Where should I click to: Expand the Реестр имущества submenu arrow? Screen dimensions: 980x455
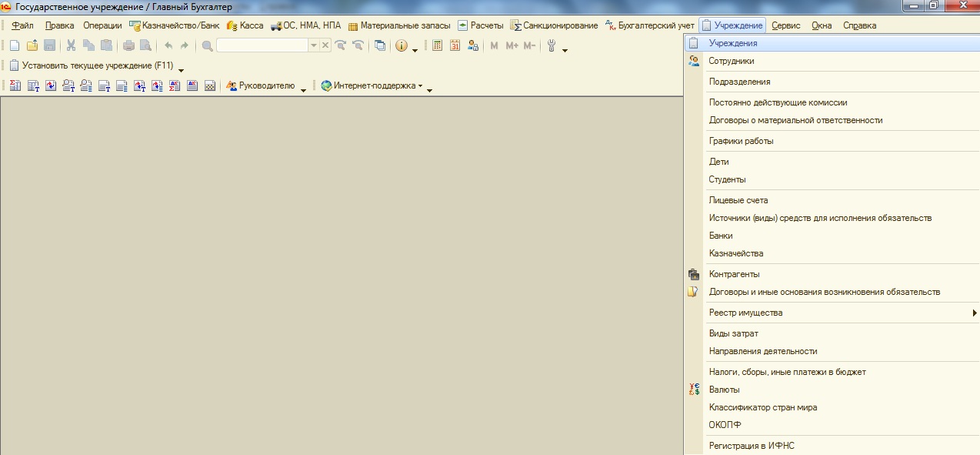pyautogui.click(x=975, y=313)
